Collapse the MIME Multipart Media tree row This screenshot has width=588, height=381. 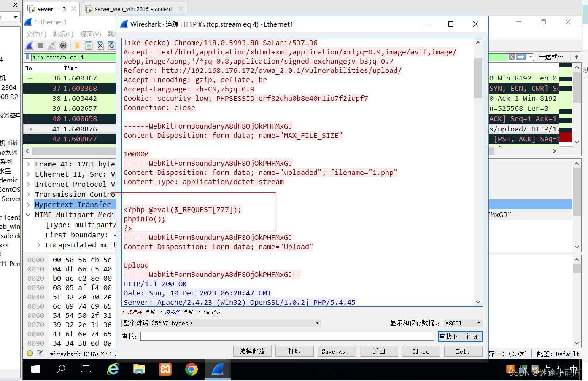28,215
